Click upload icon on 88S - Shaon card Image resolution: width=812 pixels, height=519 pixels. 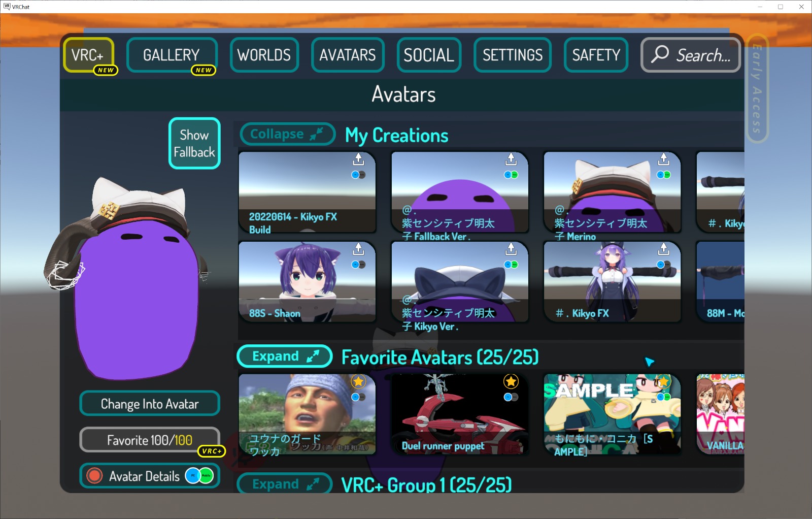click(358, 249)
